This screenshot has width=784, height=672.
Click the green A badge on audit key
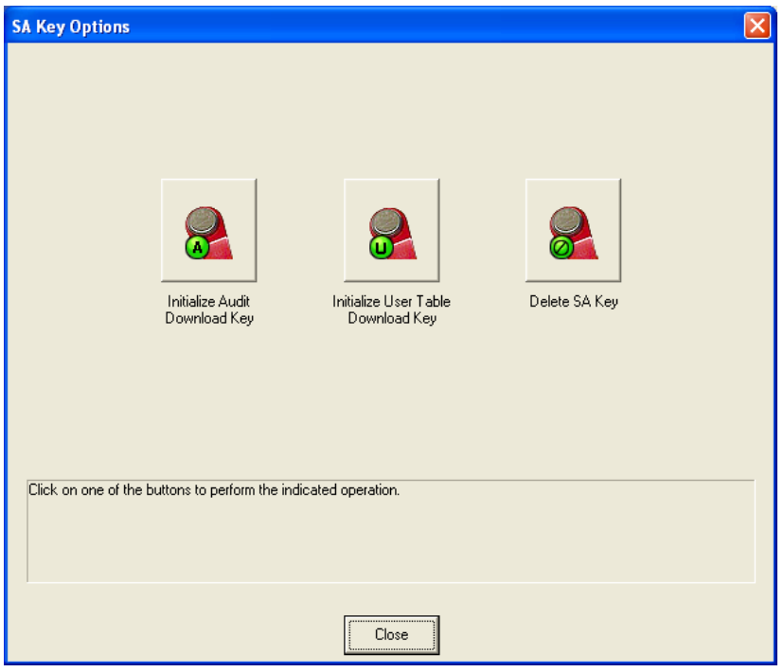coord(197,248)
